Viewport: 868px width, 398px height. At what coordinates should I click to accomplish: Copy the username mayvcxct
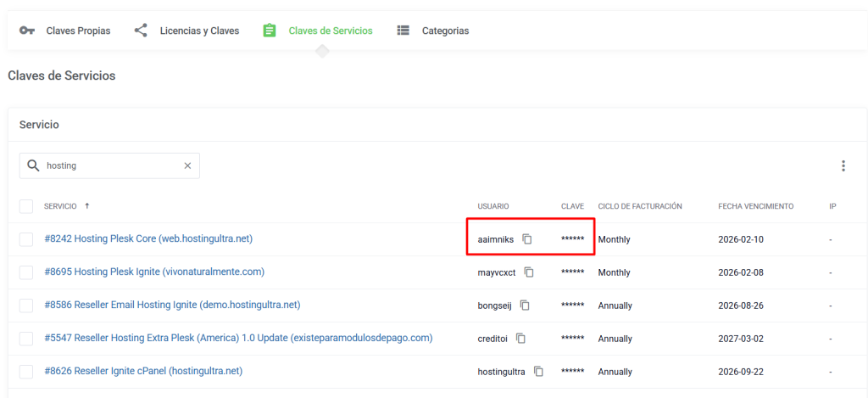(529, 272)
